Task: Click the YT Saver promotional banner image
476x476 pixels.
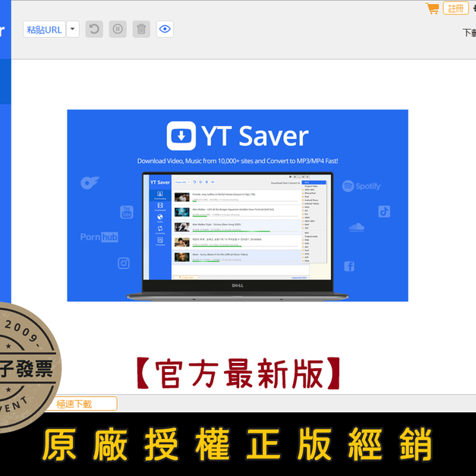Action: 238,206
